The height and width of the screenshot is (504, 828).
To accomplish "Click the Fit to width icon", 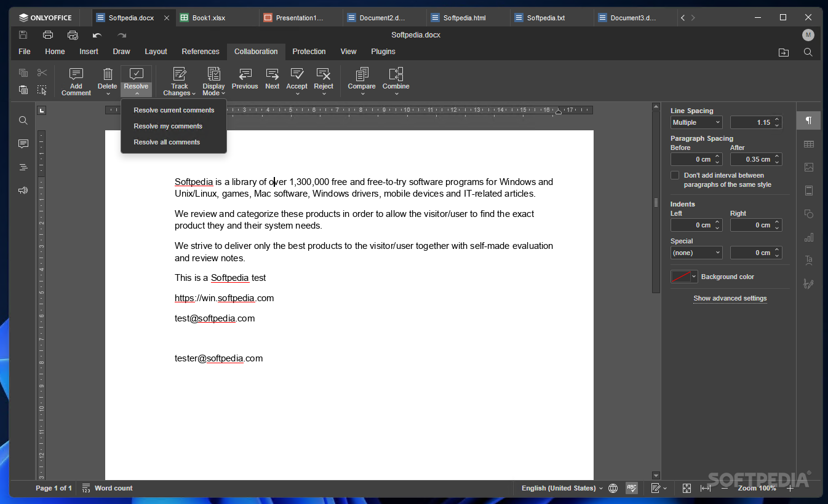I will point(706,488).
